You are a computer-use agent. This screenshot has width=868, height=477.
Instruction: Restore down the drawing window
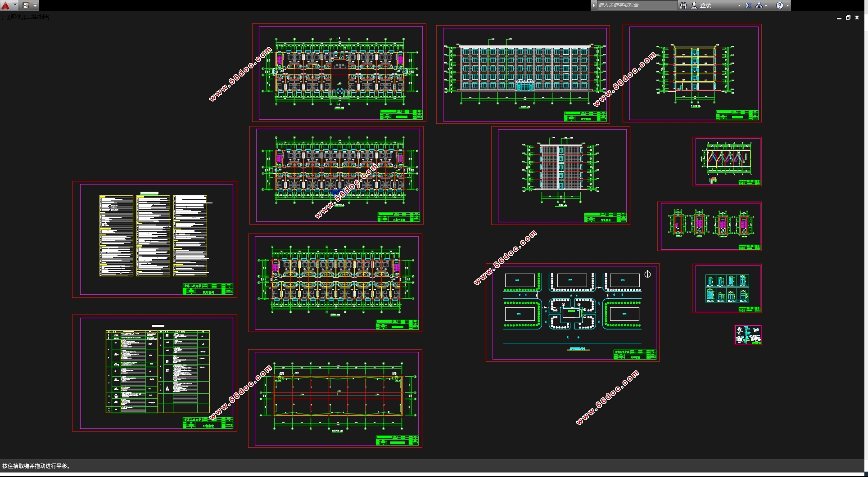(848, 18)
